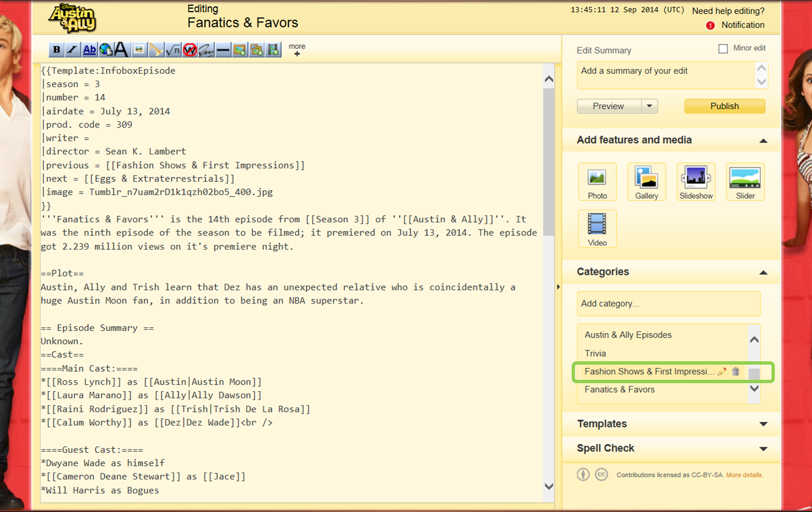Add a Gallery feature
This screenshot has height=512, width=812.
click(x=647, y=182)
